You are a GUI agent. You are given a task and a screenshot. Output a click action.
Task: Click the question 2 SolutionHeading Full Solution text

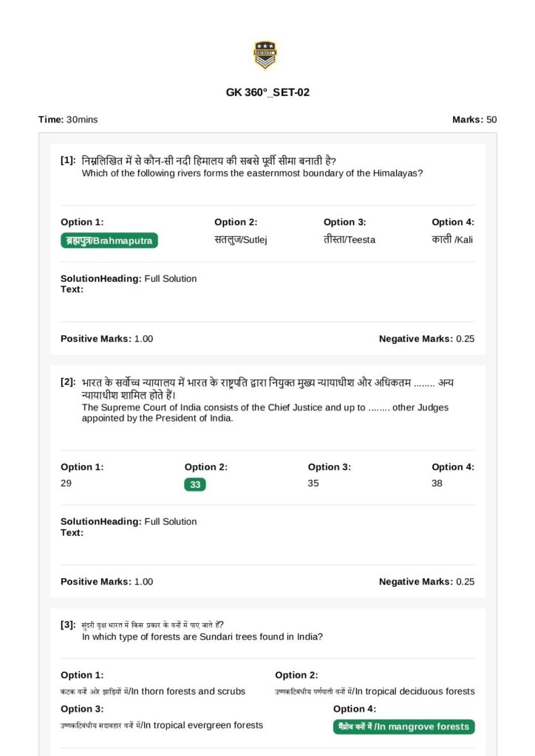[x=129, y=522]
